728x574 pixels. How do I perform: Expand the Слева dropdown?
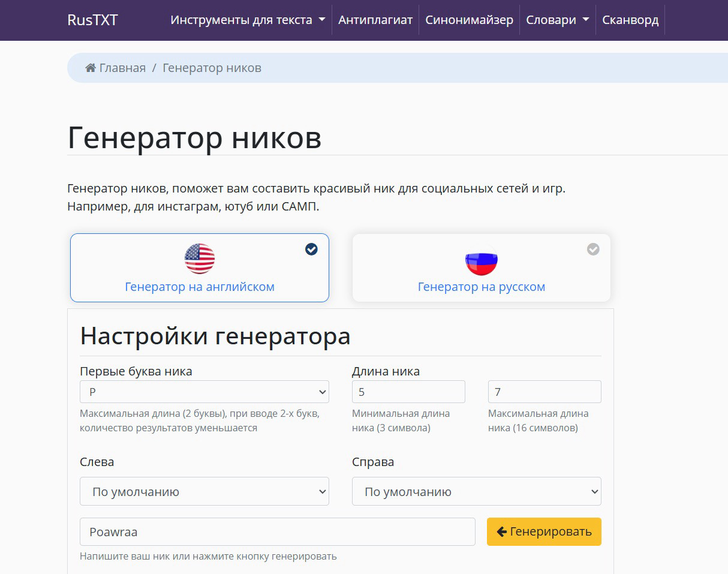pyautogui.click(x=204, y=491)
